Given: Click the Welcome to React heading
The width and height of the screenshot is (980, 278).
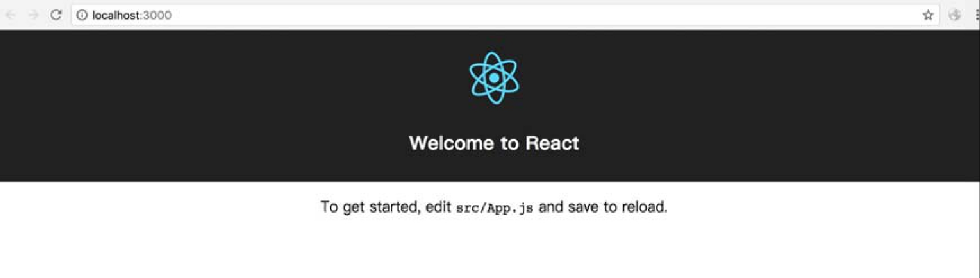Looking at the screenshot, I should pyautogui.click(x=494, y=143).
